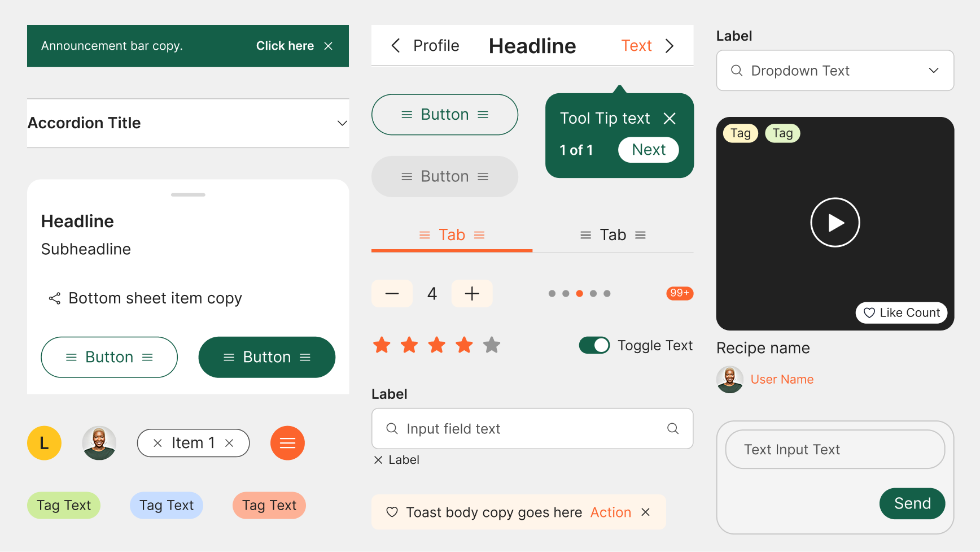
Task: Switch to the inactive black Tab
Action: click(613, 235)
